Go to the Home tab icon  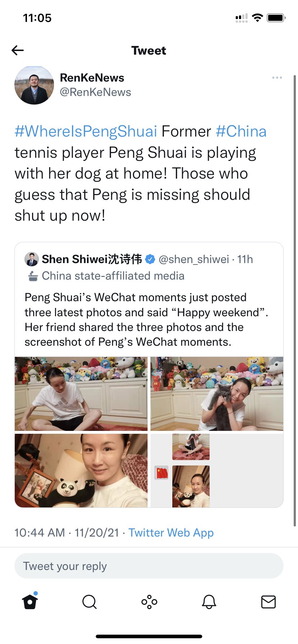tap(30, 601)
